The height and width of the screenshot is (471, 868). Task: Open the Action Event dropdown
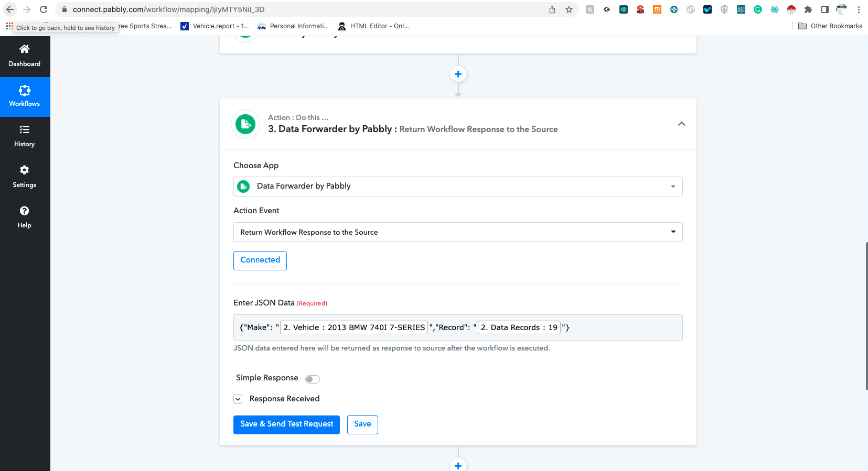458,232
